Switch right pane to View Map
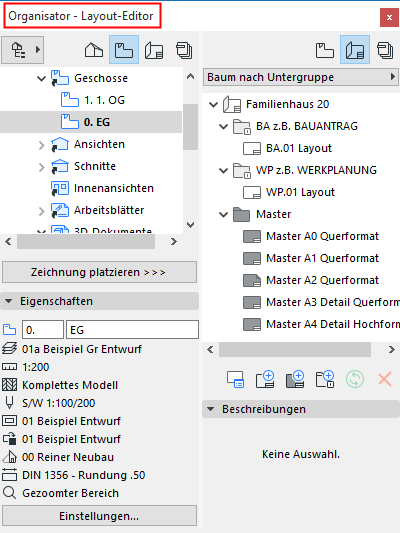 pos(325,50)
